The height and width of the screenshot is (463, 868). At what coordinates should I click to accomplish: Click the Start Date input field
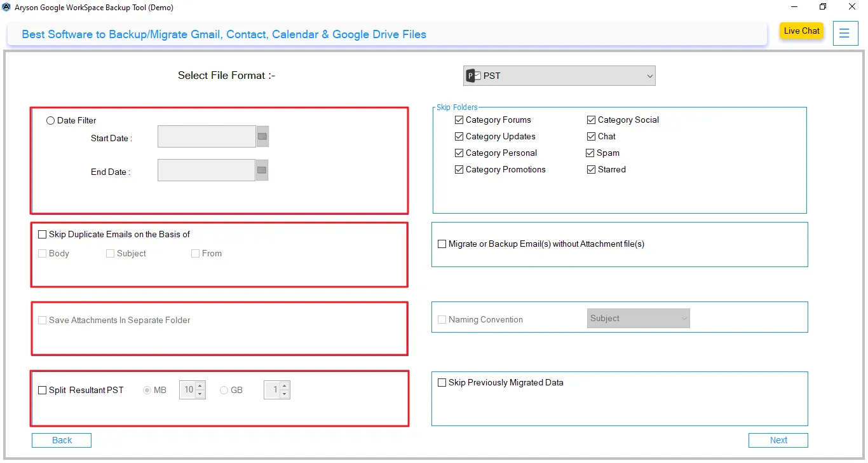click(207, 137)
